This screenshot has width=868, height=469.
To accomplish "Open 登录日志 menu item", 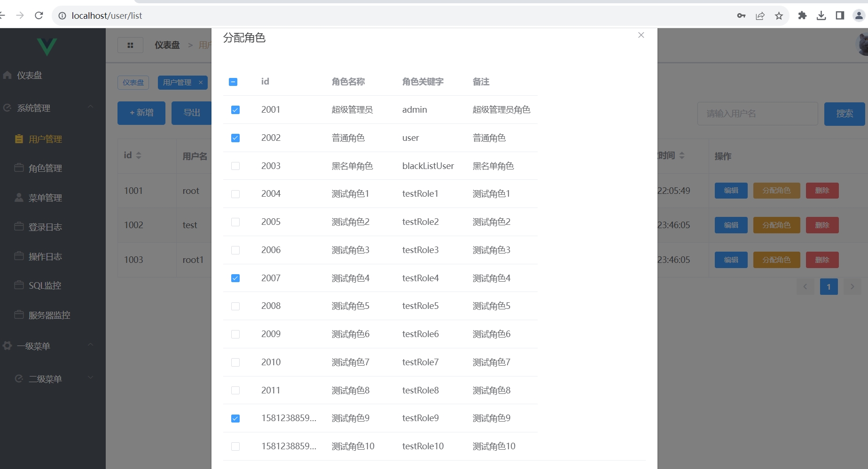I will click(53, 227).
